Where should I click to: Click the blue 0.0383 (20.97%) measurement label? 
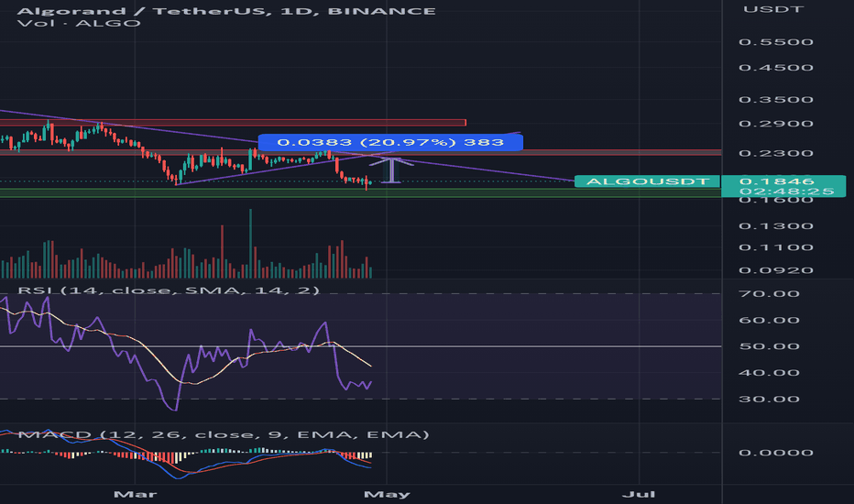pos(390,142)
